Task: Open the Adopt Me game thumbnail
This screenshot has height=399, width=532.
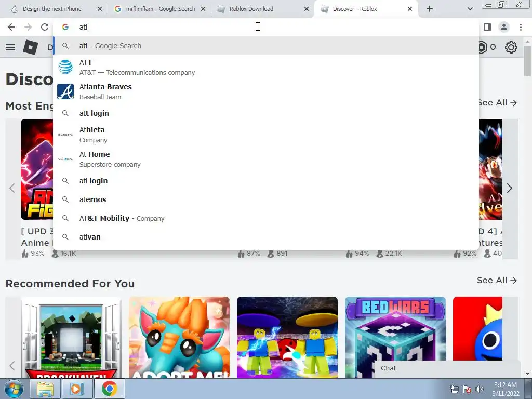Action: [179, 338]
